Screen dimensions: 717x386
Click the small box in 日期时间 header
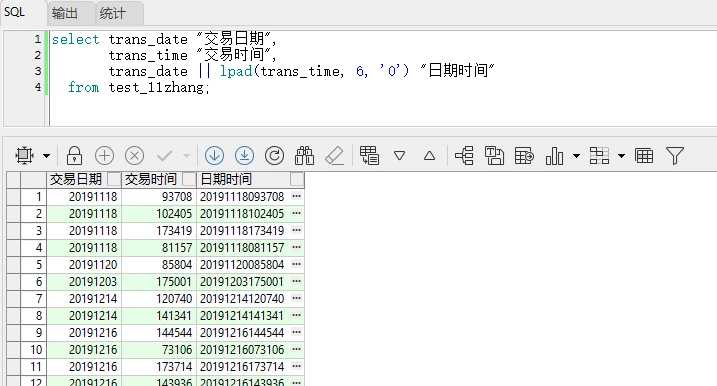pos(297,179)
